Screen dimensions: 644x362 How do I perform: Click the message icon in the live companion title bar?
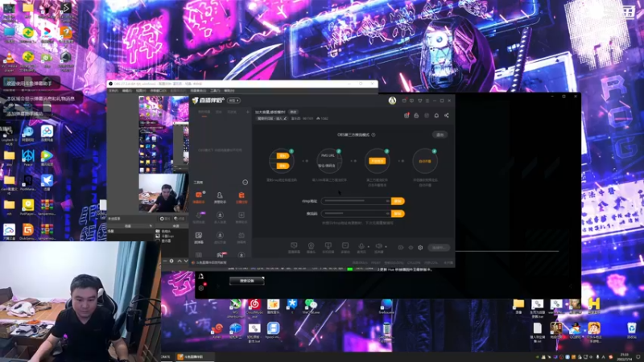click(411, 101)
